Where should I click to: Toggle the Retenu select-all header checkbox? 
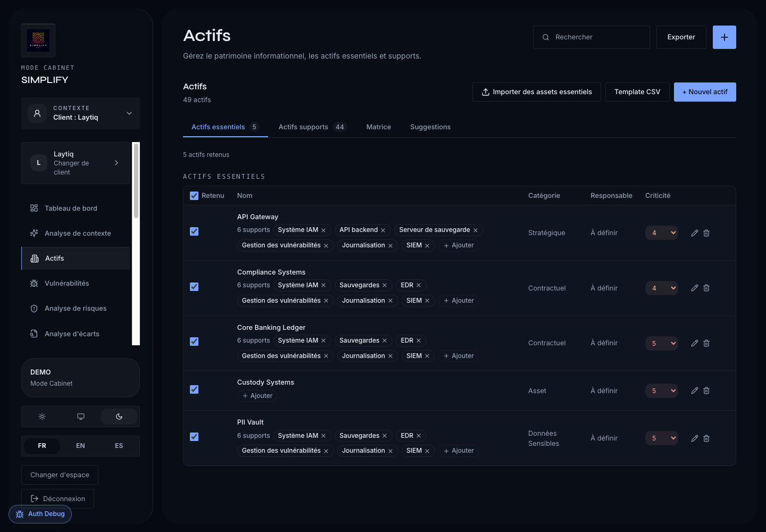click(x=194, y=196)
